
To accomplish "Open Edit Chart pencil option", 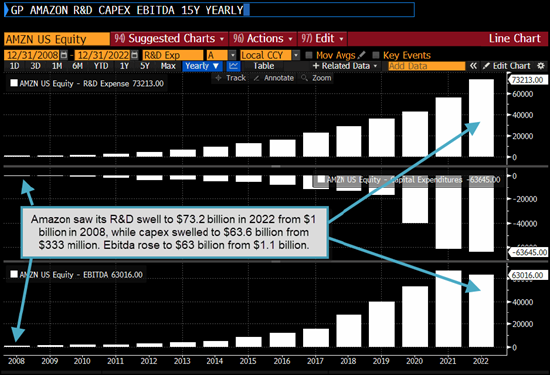I will [507, 66].
